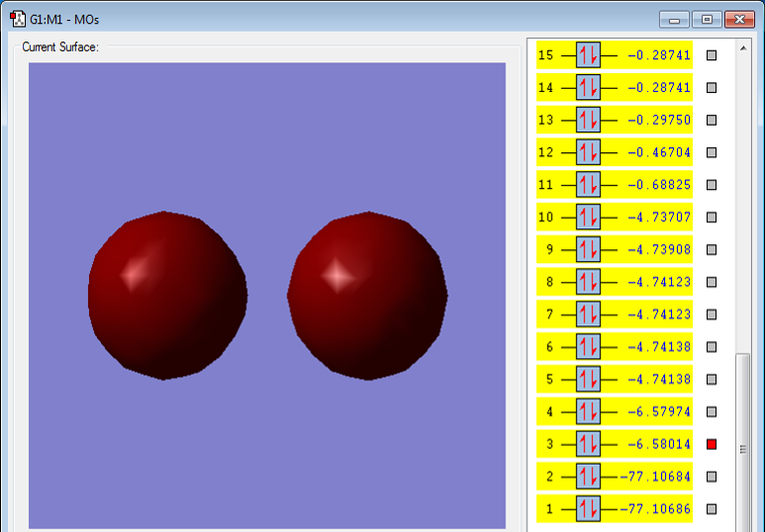Viewport: 765px width, 532px height.
Task: Select the surface checkbox for orbital 11
Action: (x=712, y=185)
